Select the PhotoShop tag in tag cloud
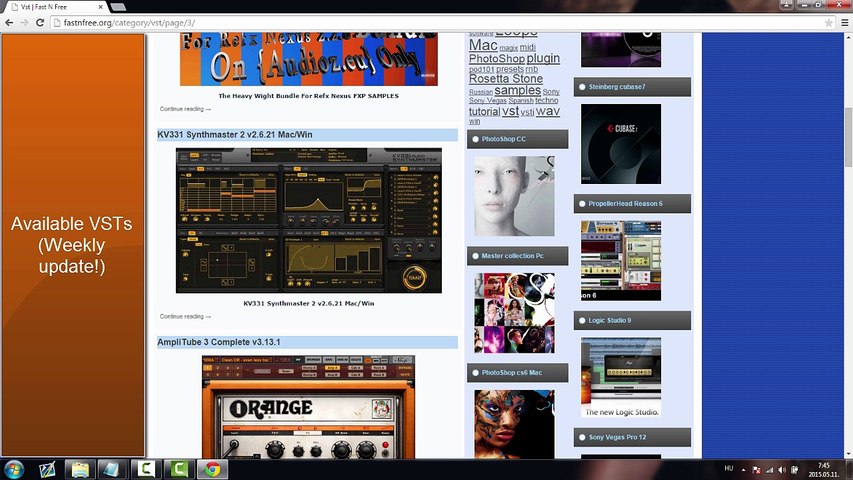 [497, 58]
